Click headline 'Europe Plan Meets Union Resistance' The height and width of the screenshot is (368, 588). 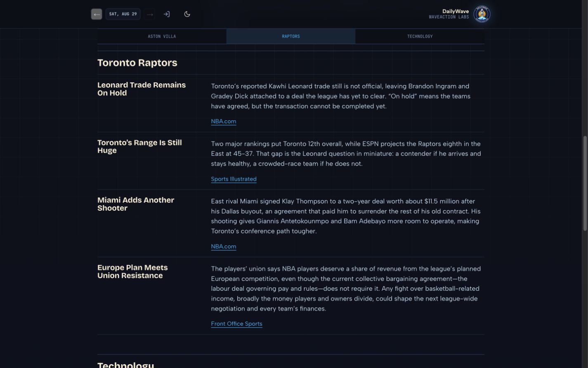132,271
